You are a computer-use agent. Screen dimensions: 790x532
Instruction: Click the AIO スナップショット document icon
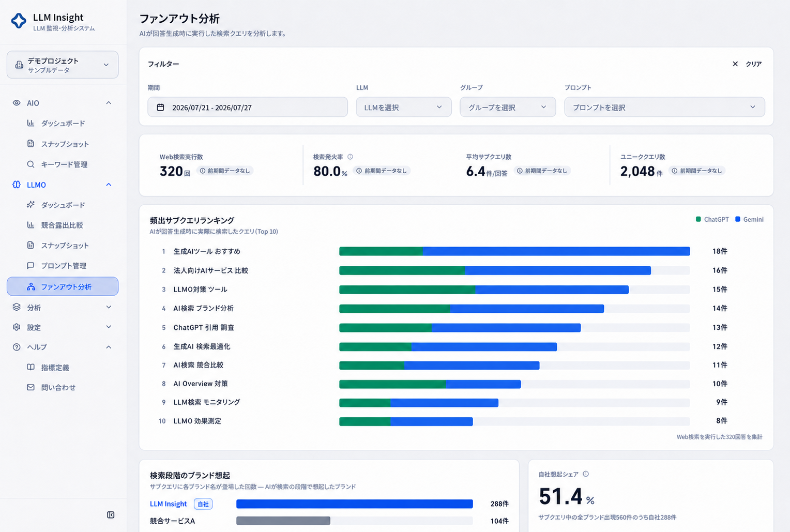(31, 144)
